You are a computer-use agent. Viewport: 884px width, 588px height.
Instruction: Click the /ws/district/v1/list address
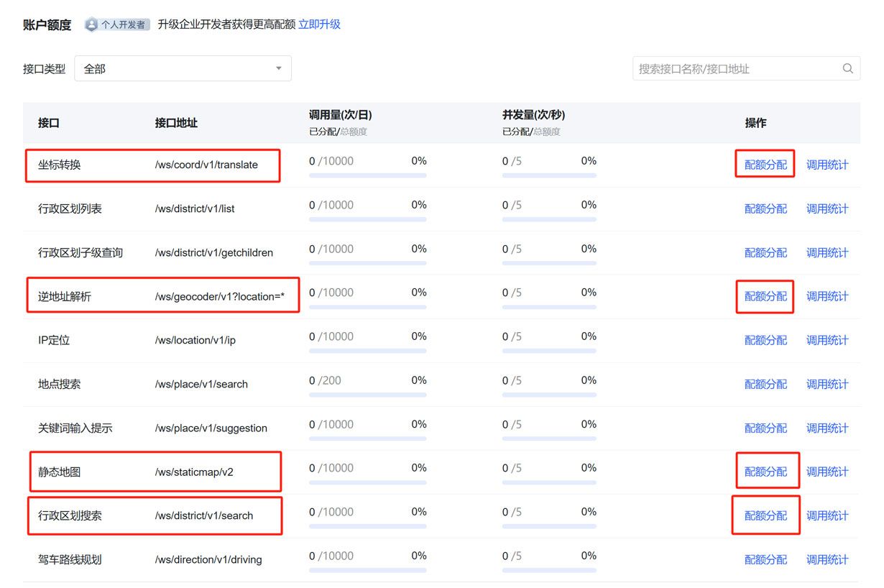pyautogui.click(x=195, y=208)
